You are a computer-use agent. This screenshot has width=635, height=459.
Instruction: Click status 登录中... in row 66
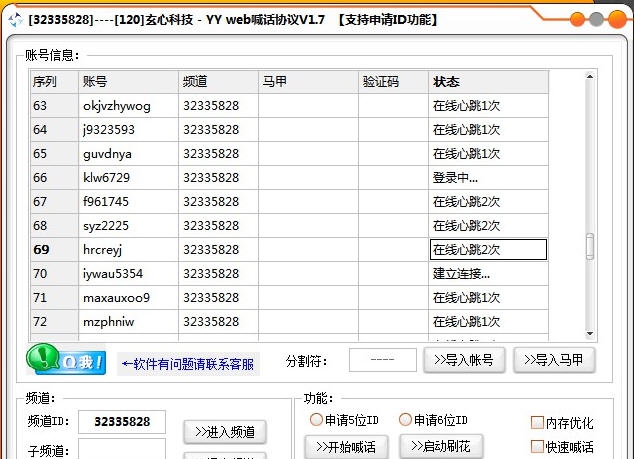455,177
